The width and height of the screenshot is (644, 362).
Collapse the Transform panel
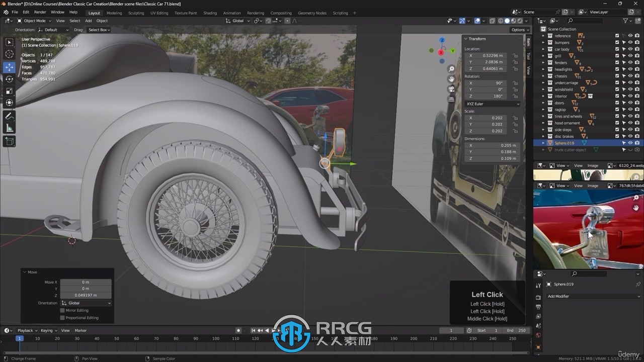pos(466,39)
